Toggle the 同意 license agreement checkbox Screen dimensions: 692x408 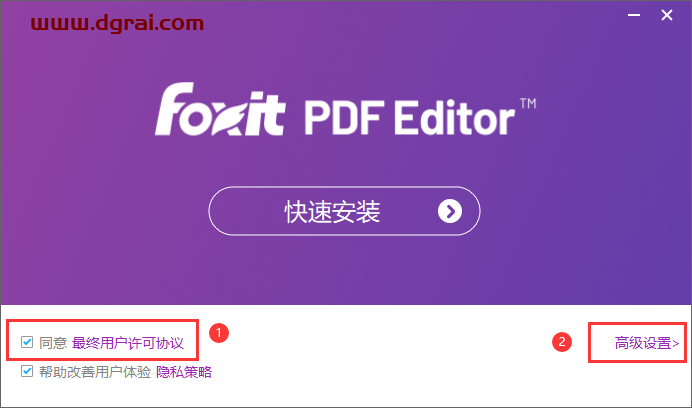tap(27, 342)
